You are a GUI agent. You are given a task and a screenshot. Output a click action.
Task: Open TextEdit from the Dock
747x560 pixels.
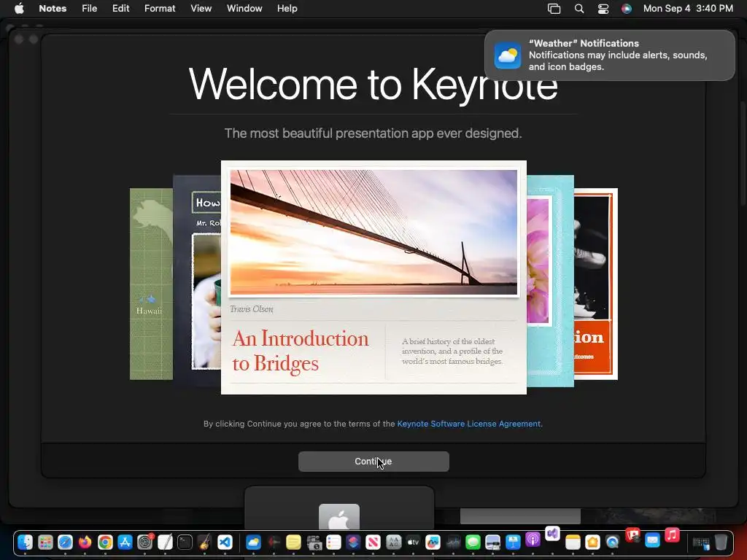[x=165, y=542]
